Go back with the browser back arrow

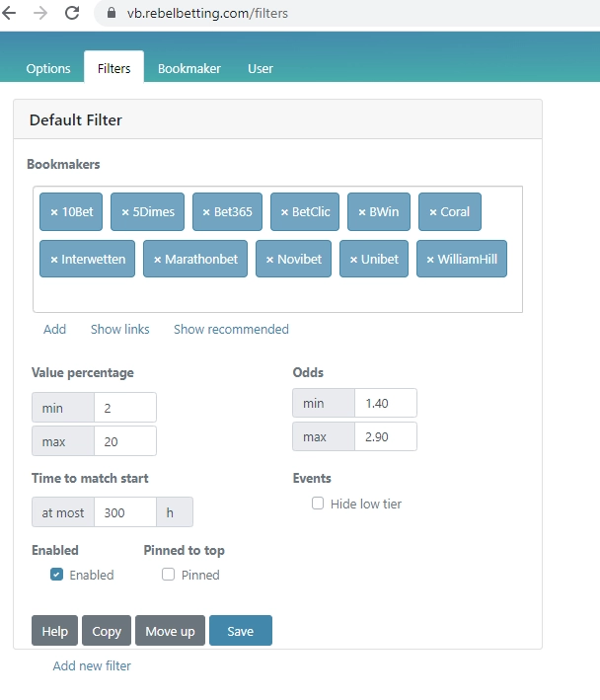click(x=9, y=13)
